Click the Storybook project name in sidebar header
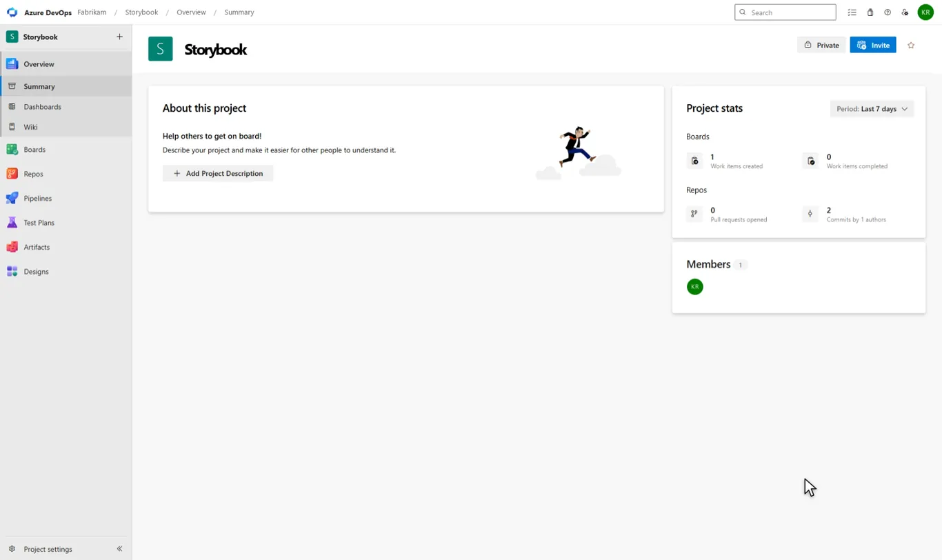This screenshot has width=942, height=560. coord(41,37)
